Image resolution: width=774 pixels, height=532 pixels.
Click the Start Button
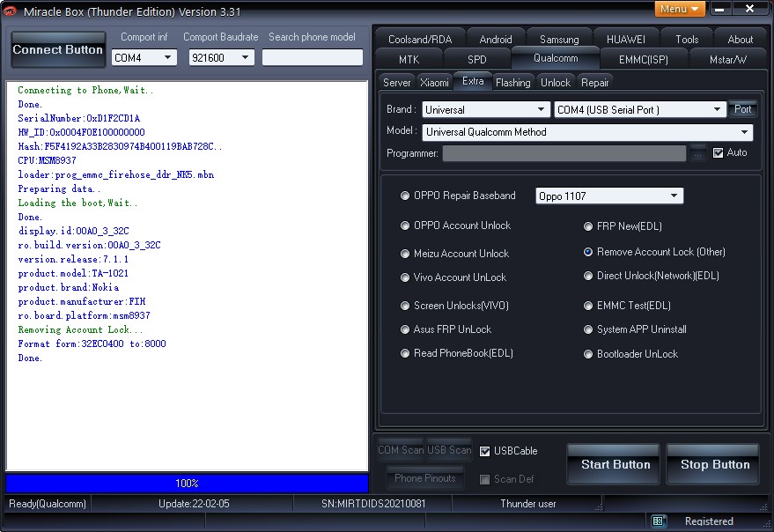616,464
